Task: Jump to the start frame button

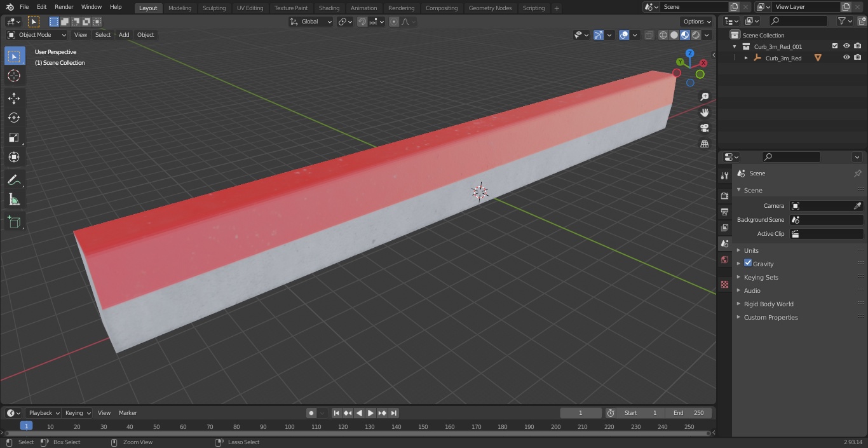Action: [x=337, y=413]
